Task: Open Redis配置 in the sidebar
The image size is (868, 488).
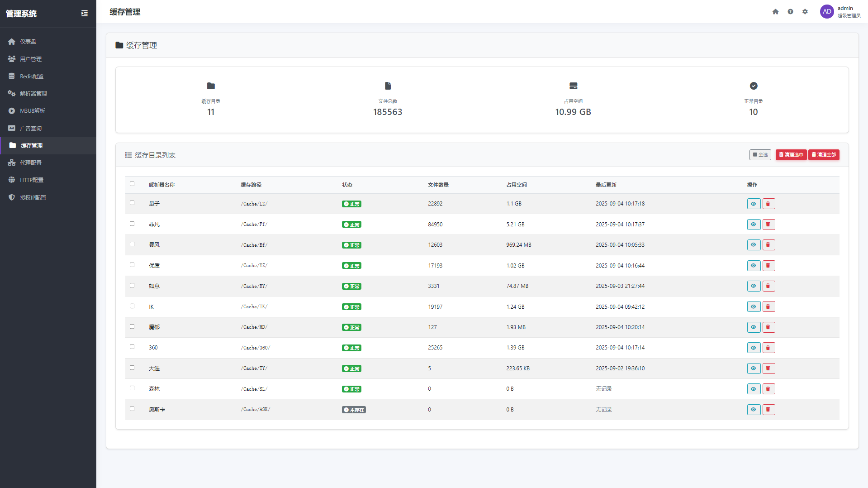Action: click(x=48, y=77)
